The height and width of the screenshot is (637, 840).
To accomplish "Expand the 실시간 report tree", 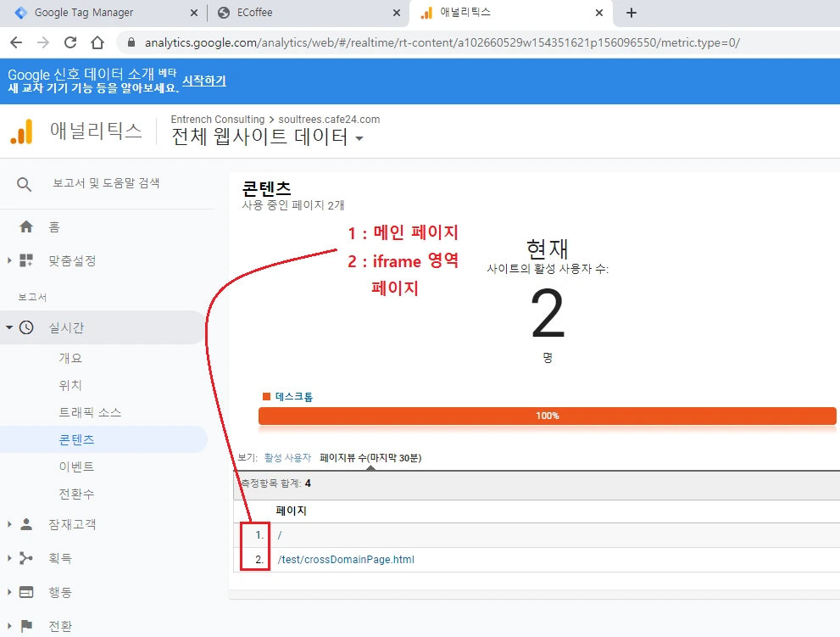I will pos(8,327).
